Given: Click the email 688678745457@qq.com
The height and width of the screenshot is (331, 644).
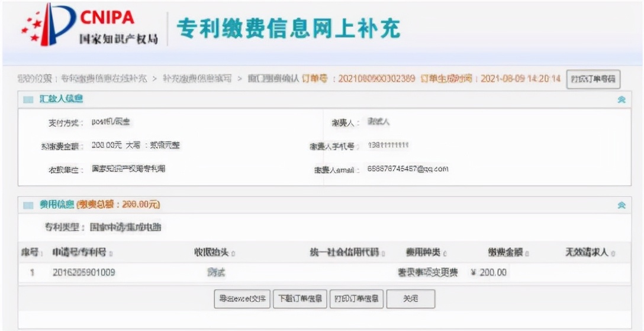Looking at the screenshot, I should pos(408,168).
